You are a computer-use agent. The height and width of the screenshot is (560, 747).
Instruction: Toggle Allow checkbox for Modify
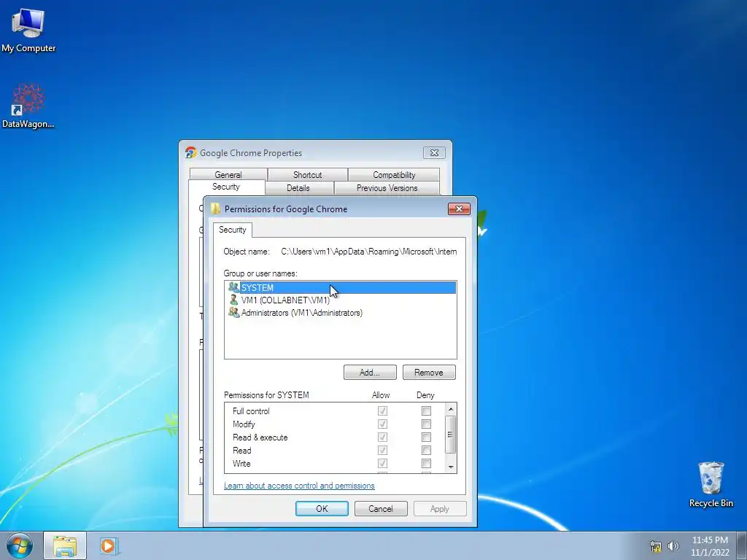(382, 424)
